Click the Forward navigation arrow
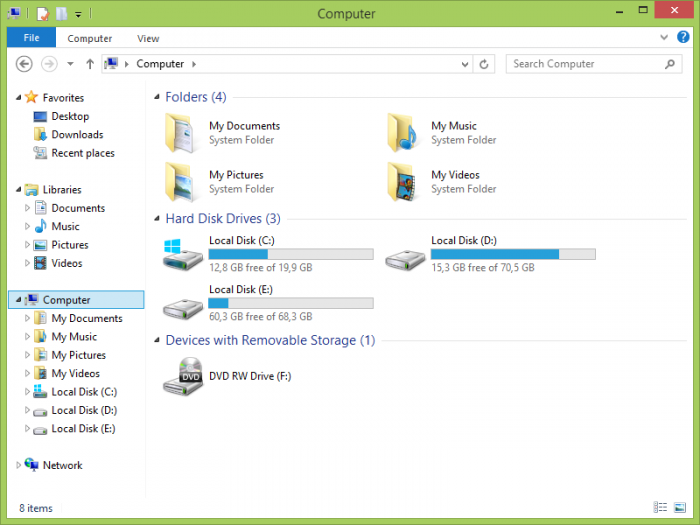Image resolution: width=700 pixels, height=525 pixels. [49, 64]
